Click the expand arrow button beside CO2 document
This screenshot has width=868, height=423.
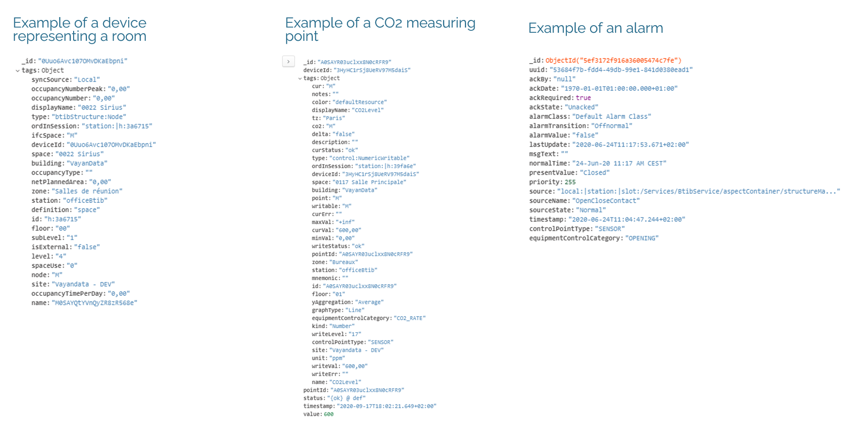[288, 62]
